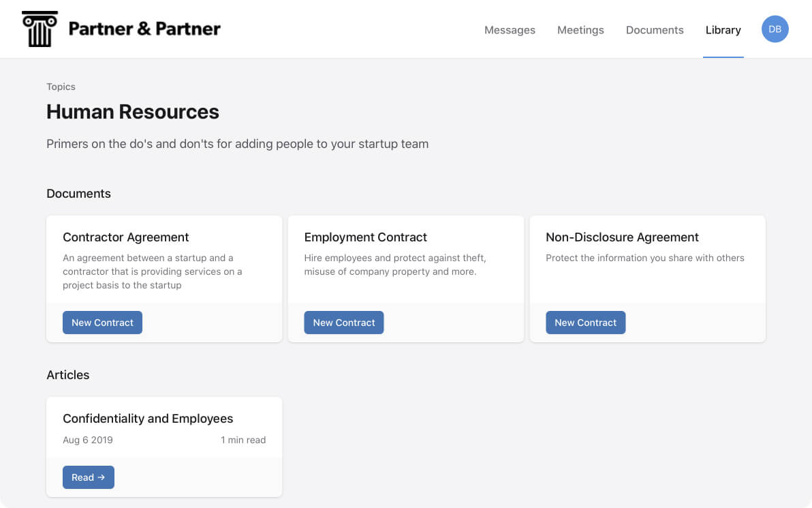Open the Messages section
Viewport: 812px width, 508px height.
click(510, 30)
